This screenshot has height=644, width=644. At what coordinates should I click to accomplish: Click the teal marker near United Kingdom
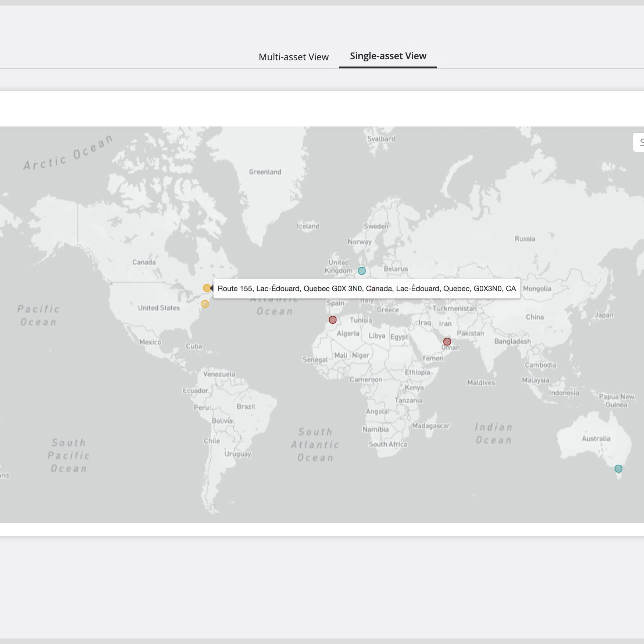click(362, 271)
